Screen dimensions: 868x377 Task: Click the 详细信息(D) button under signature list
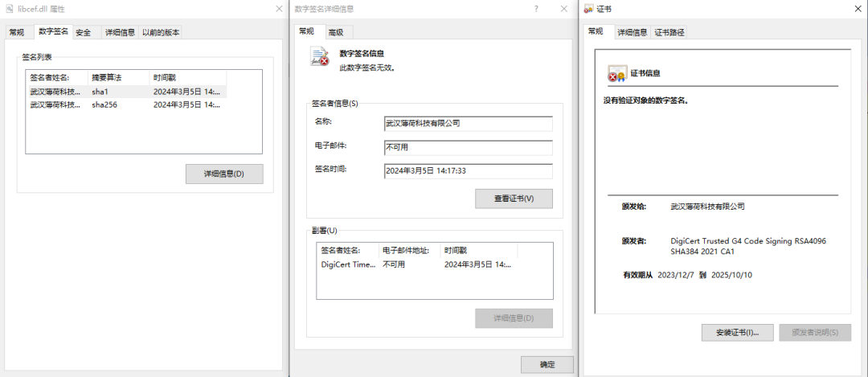[x=224, y=174]
